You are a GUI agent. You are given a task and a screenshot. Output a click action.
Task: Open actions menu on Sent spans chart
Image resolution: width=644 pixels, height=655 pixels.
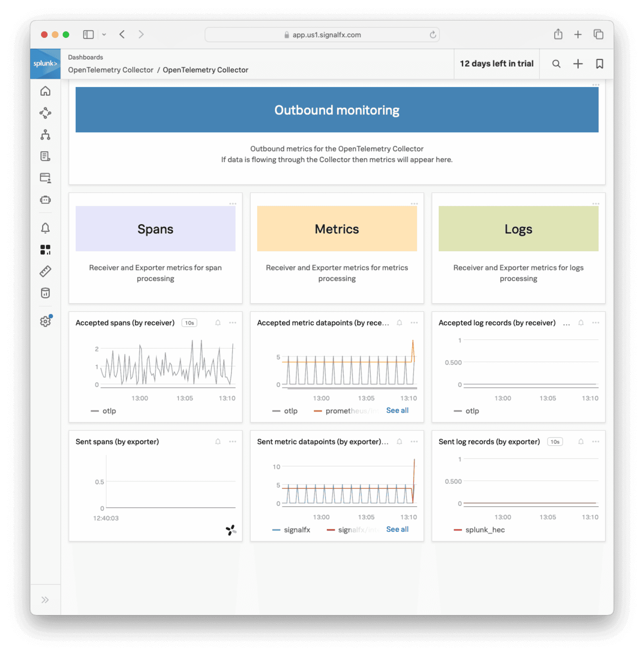[233, 442]
